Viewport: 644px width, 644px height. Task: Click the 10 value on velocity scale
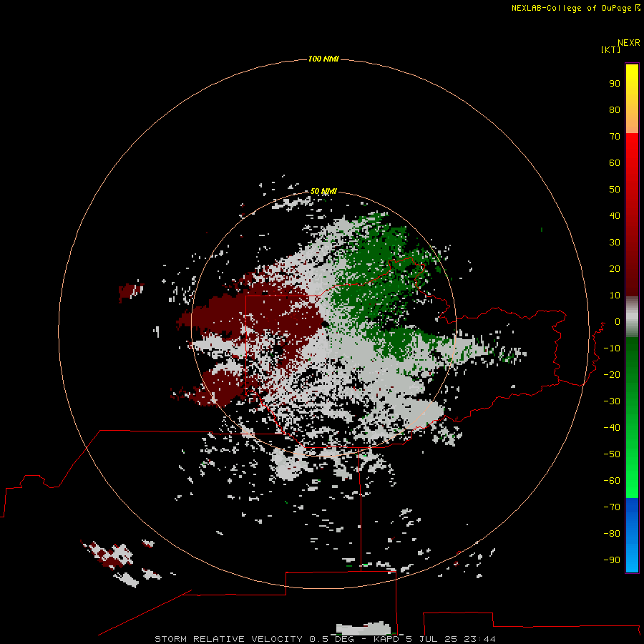coord(615,296)
